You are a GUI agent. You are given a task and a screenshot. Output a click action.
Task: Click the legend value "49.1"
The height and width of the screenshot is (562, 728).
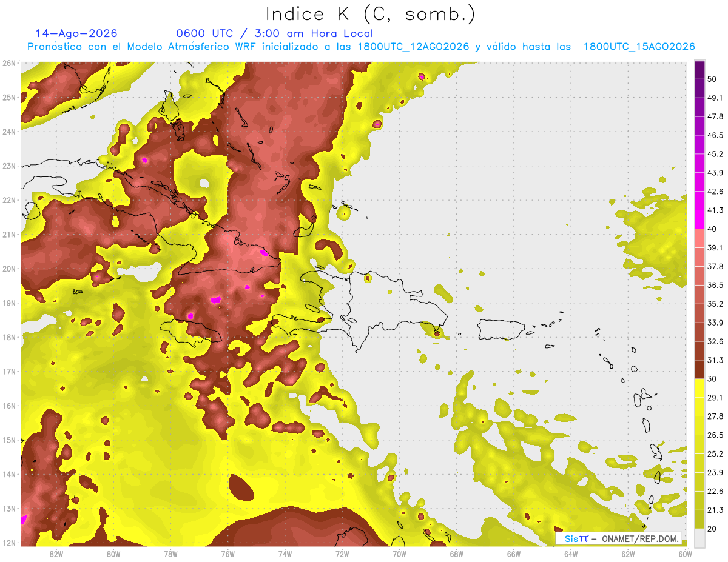click(x=715, y=98)
